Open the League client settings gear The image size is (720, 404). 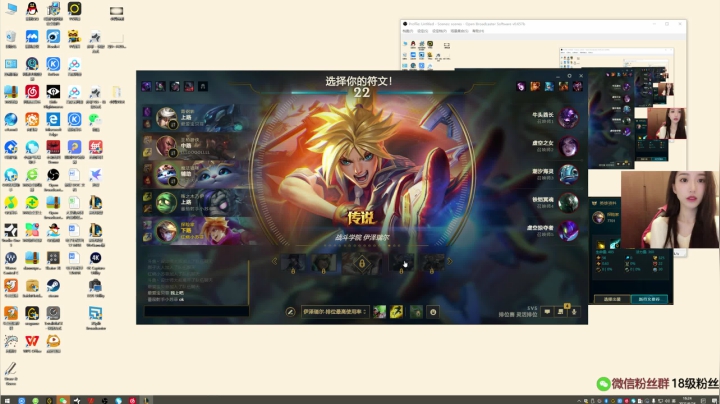[x=569, y=76]
